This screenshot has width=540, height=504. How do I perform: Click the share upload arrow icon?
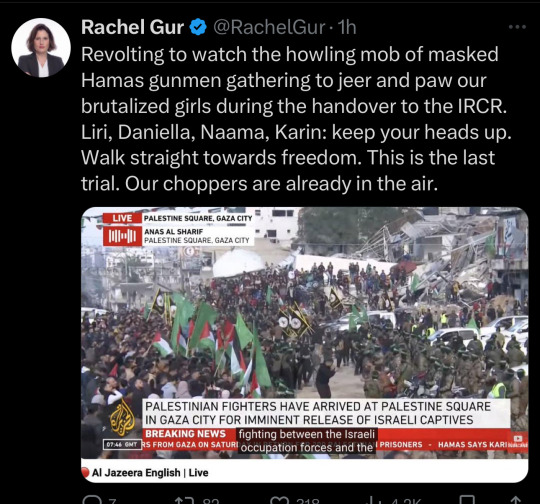click(515, 500)
